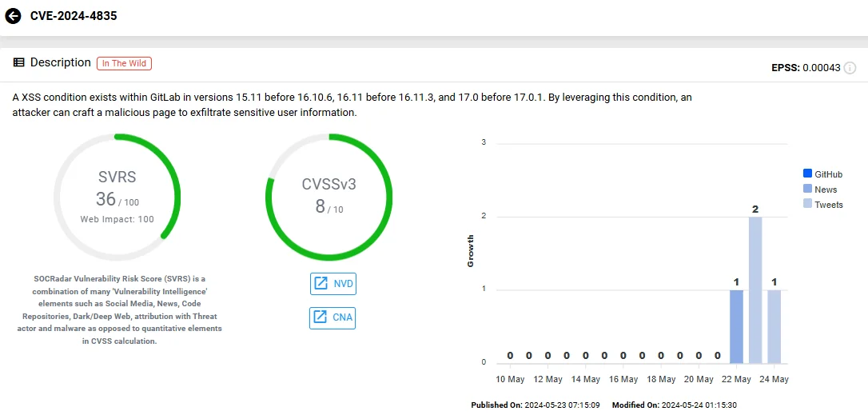
Task: Toggle News series in the chart legend
Action: pos(820,190)
